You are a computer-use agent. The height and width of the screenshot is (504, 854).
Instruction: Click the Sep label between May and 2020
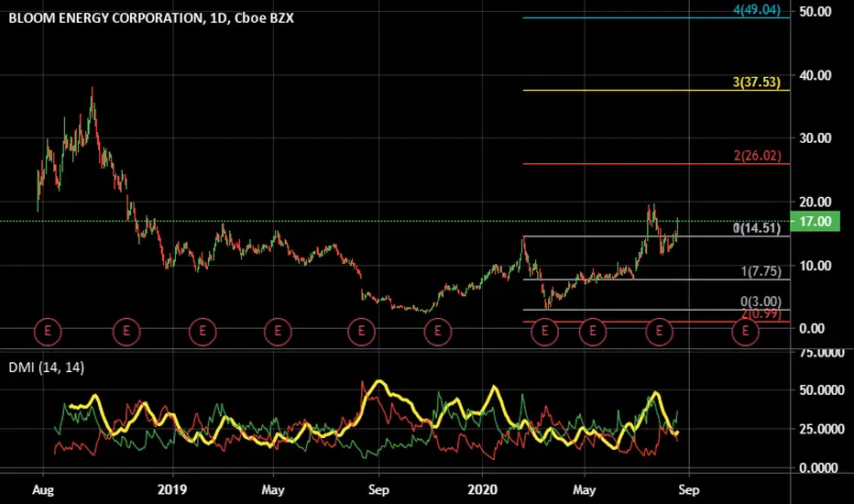click(378, 490)
